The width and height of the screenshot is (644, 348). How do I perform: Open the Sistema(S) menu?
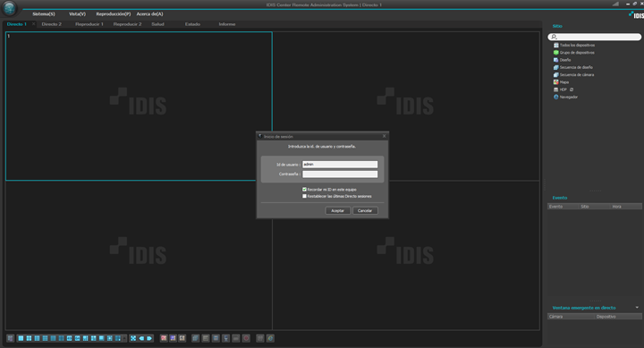point(44,14)
